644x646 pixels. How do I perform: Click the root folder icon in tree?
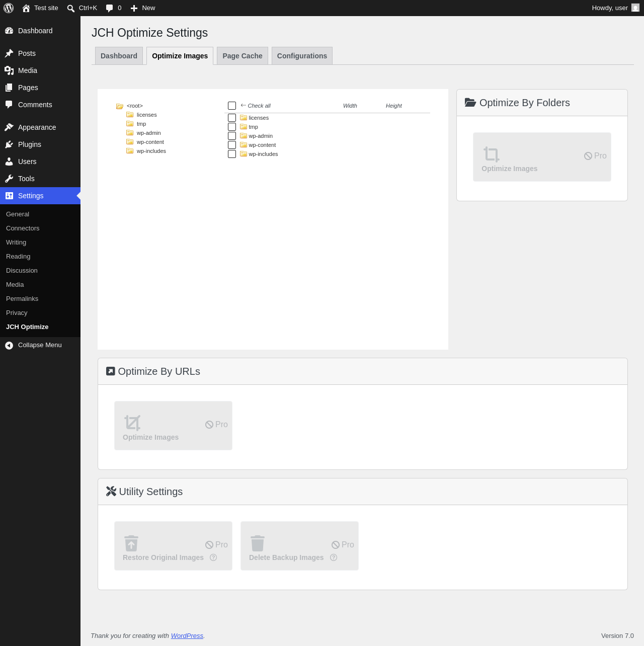click(120, 106)
